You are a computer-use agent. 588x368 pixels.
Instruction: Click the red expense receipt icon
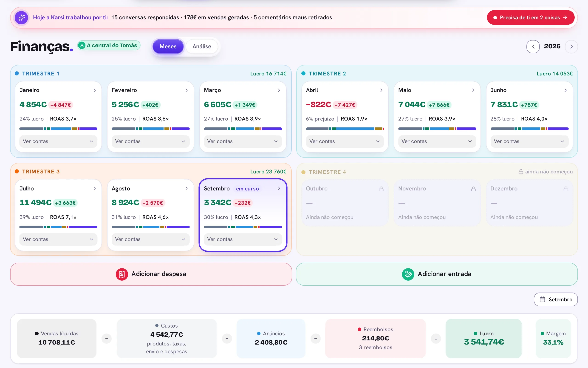tap(122, 274)
